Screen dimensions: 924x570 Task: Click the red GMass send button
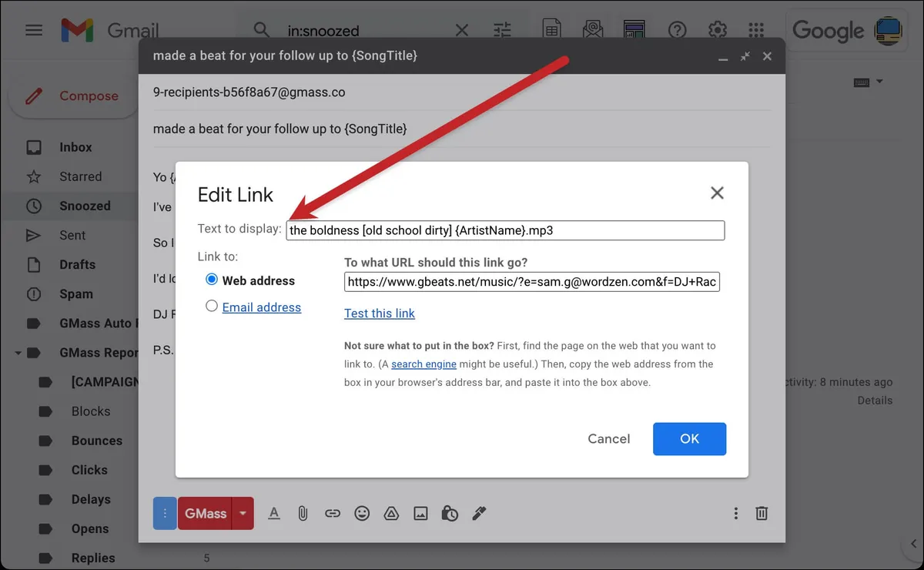(206, 513)
